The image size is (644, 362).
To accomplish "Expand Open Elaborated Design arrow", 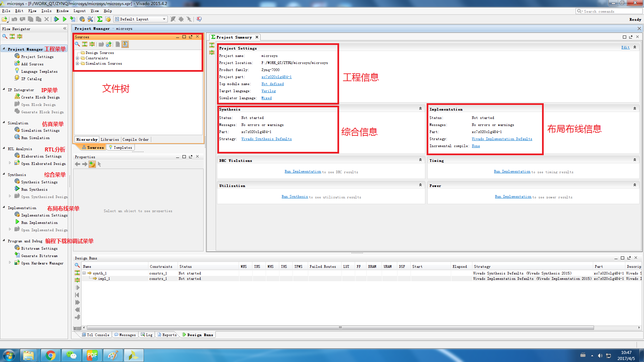I will (x=10, y=163).
